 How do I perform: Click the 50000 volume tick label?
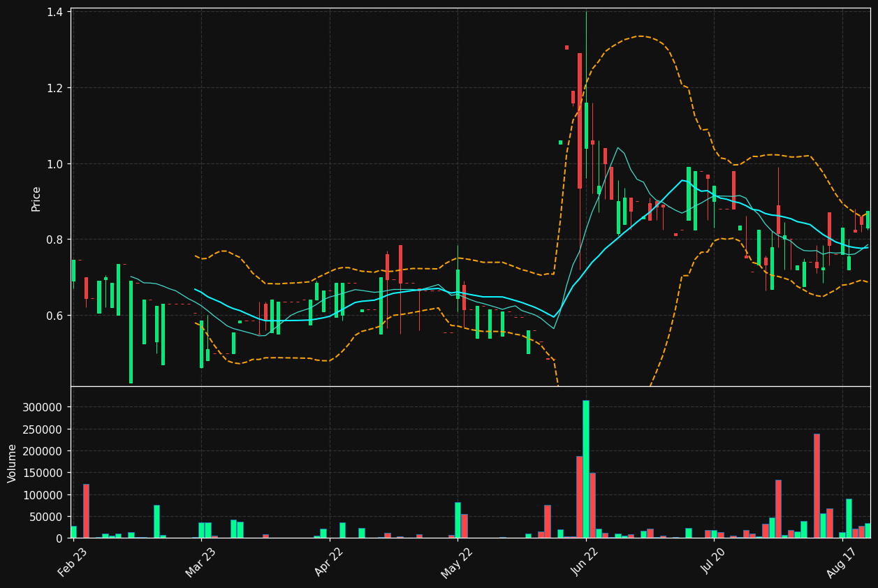(47, 517)
